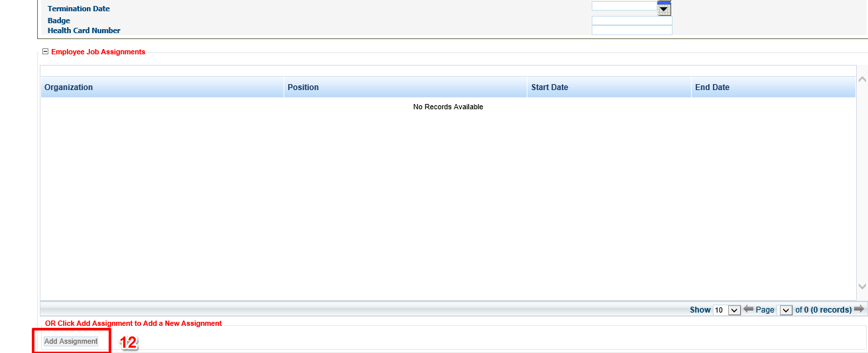Sort by the Organization column header
This screenshot has height=353, width=868.
point(69,87)
